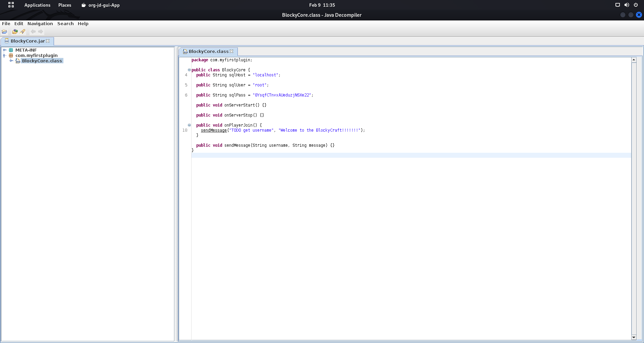Open the system volume control
Viewport: 644px width, 343px height.
[x=627, y=5]
